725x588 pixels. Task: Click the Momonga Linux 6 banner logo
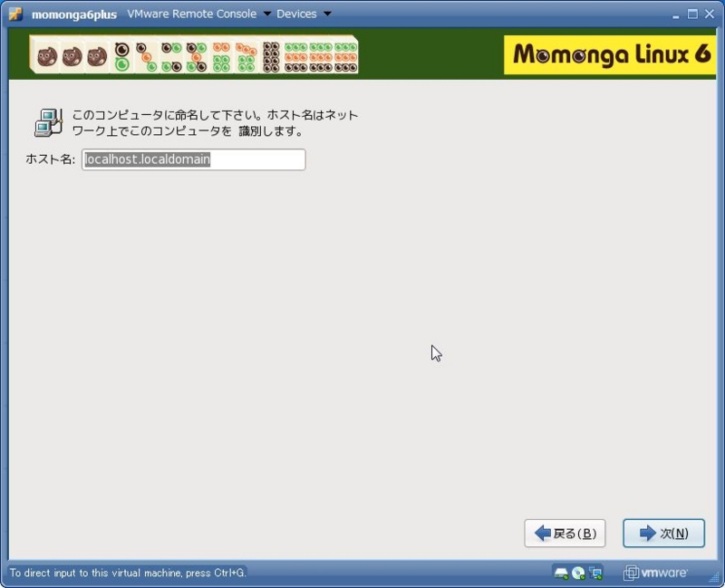(610, 54)
